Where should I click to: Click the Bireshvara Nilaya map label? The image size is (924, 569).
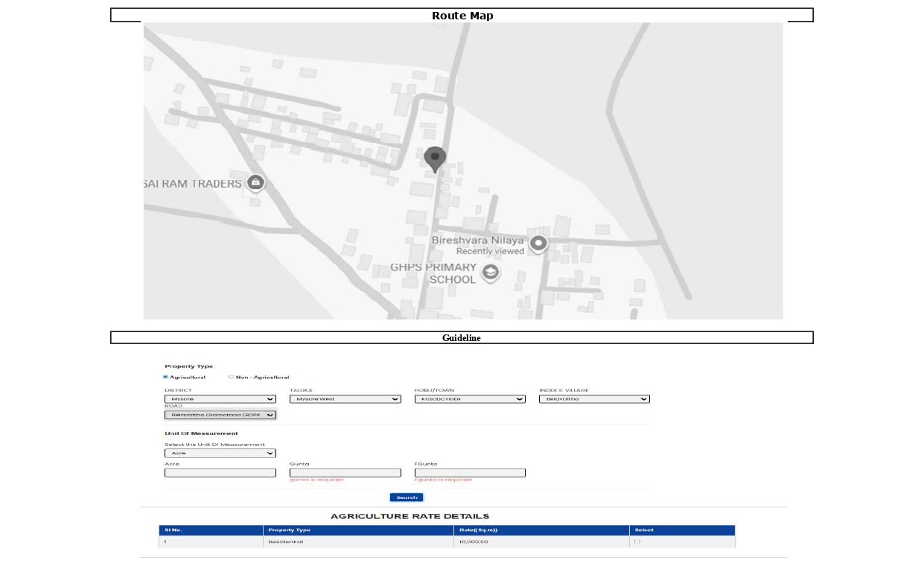click(478, 241)
